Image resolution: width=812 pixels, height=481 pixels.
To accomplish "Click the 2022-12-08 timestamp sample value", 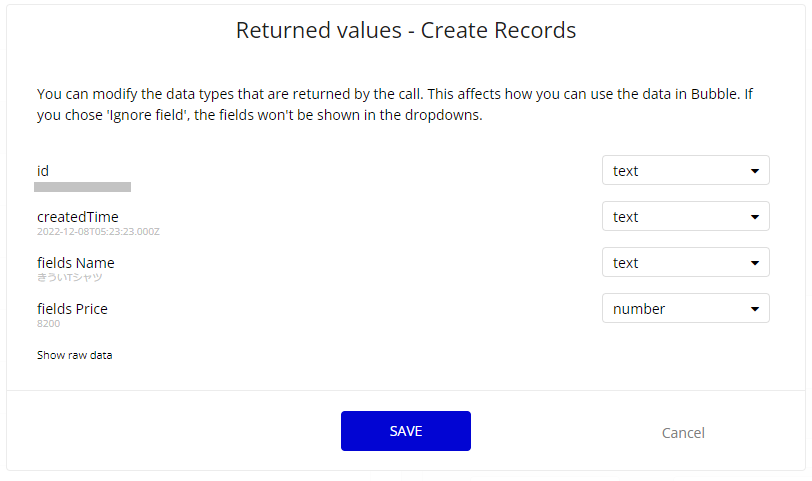I will pyautogui.click(x=98, y=231).
